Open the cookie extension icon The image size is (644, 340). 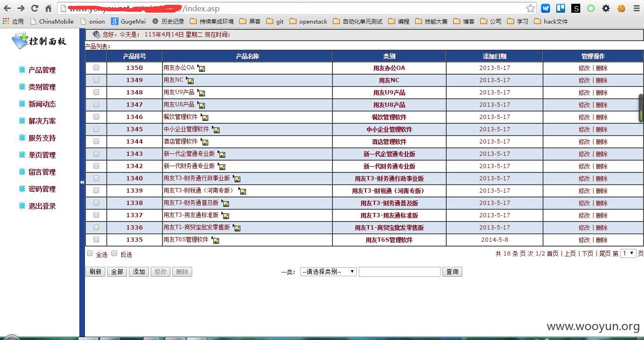point(620,8)
